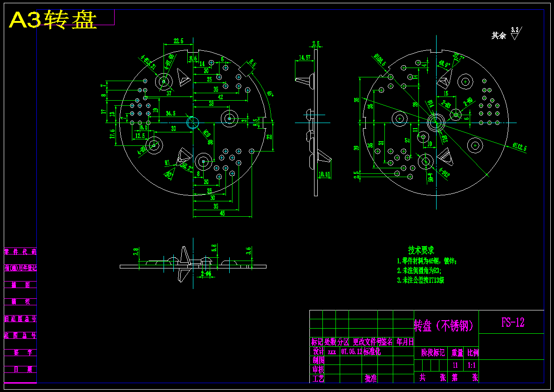Click designer name "xxx"
554x392 pixels.
click(332, 352)
